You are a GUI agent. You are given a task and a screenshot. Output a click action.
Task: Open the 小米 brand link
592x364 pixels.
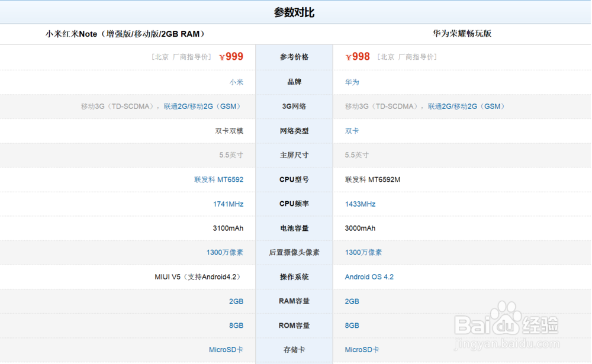click(236, 82)
